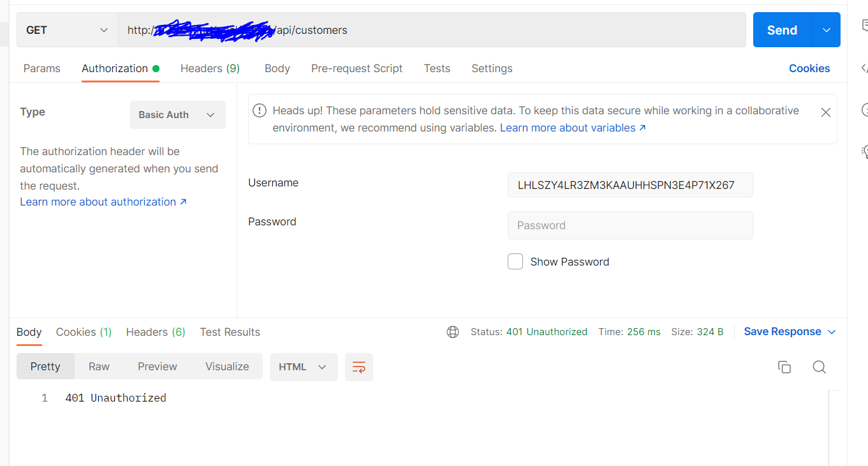Open Postbot via the lightbulb icon
Screen dimensions: 868x466
(x=864, y=152)
